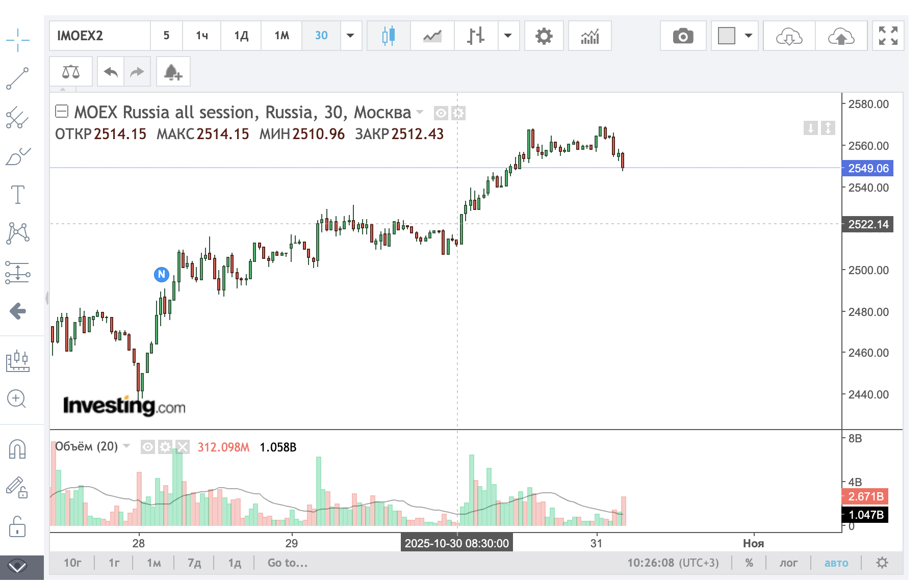Undo the last chart action
This screenshot has height=585, width=924.
[111, 72]
